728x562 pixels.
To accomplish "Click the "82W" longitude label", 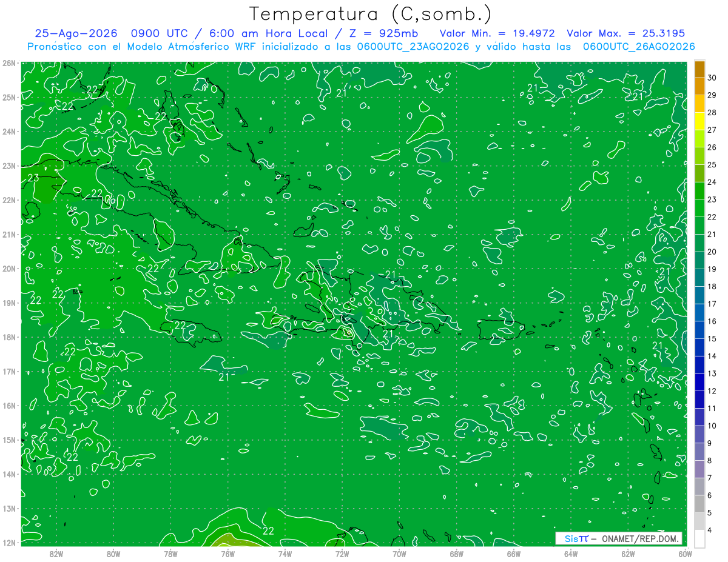I will [x=56, y=554].
